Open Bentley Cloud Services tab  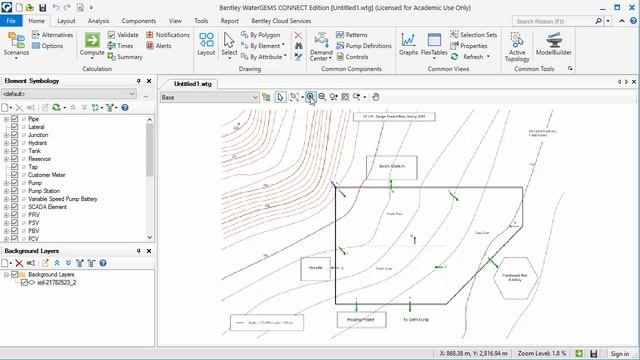(281, 21)
